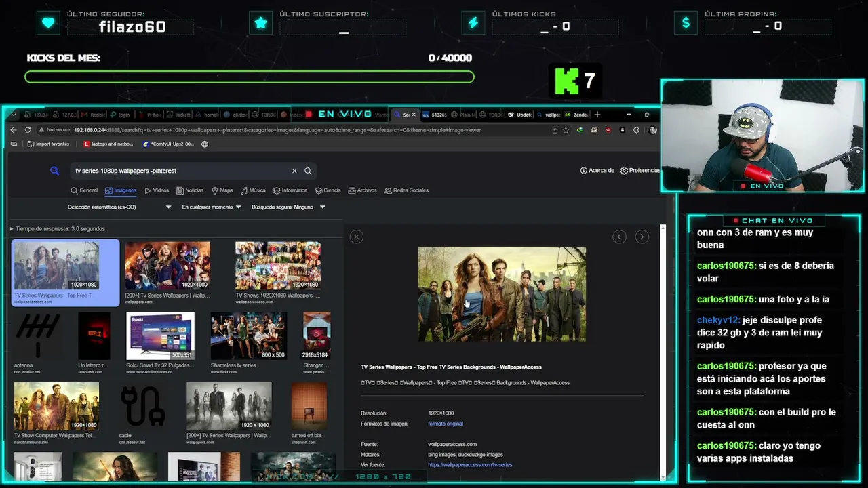Viewport: 868px width, 488px height.
Task: Switch to the Mapa search category
Action: [x=222, y=190]
